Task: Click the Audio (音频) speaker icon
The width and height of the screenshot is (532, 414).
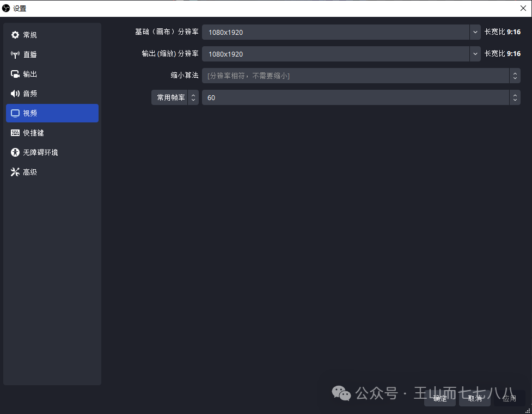Action: (15, 94)
